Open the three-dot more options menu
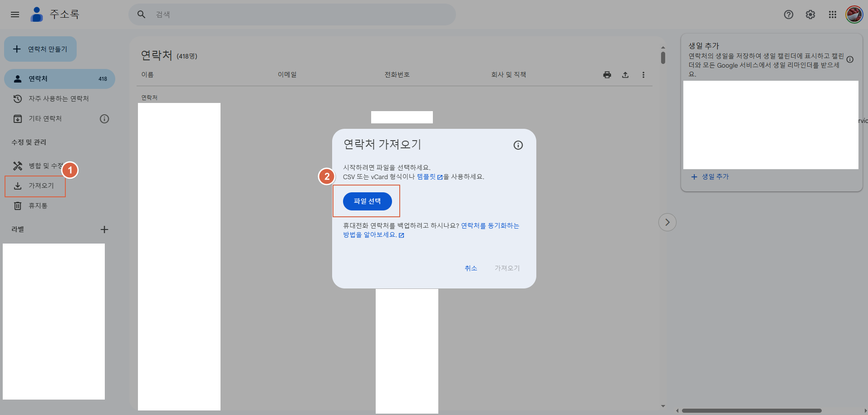Image resolution: width=868 pixels, height=415 pixels. click(x=643, y=75)
